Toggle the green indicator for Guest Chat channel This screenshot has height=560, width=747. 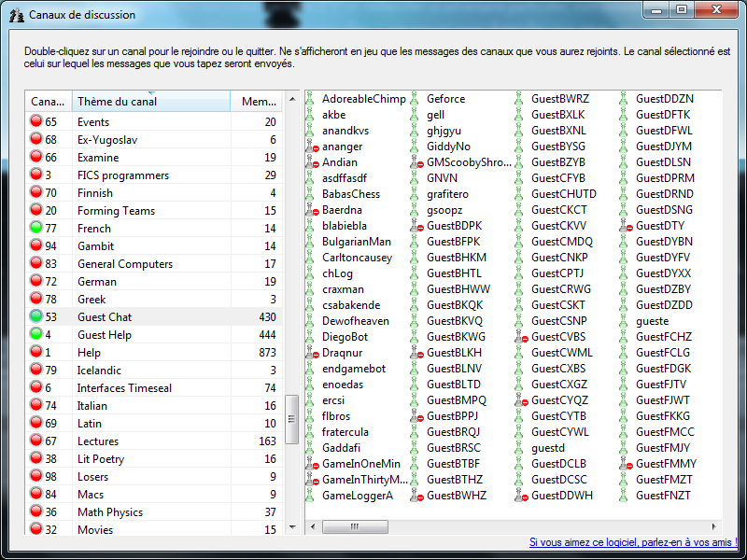tap(36, 316)
